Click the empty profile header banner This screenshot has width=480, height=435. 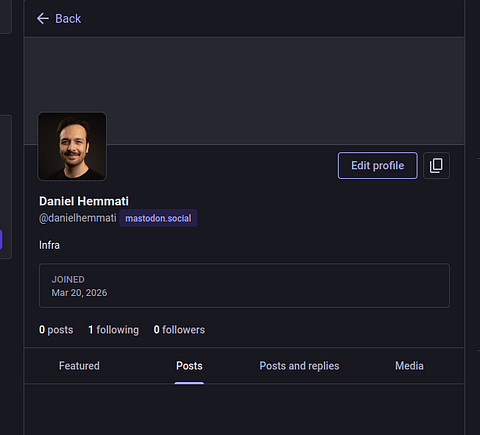point(244,91)
